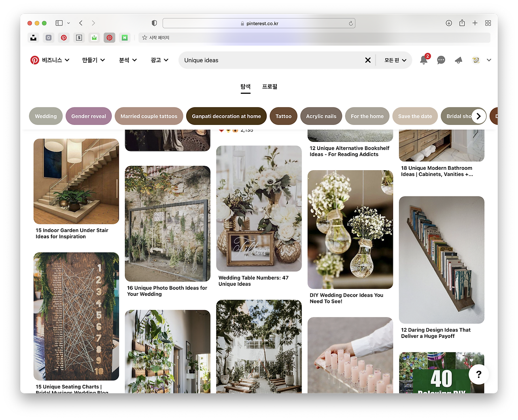
Task: Show the tab overview grid
Action: pyautogui.click(x=488, y=23)
